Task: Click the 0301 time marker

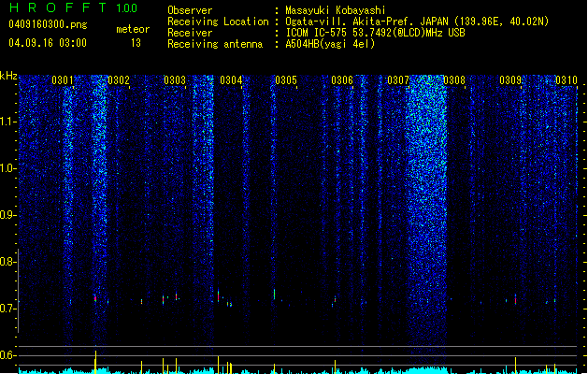Action: tap(63, 80)
